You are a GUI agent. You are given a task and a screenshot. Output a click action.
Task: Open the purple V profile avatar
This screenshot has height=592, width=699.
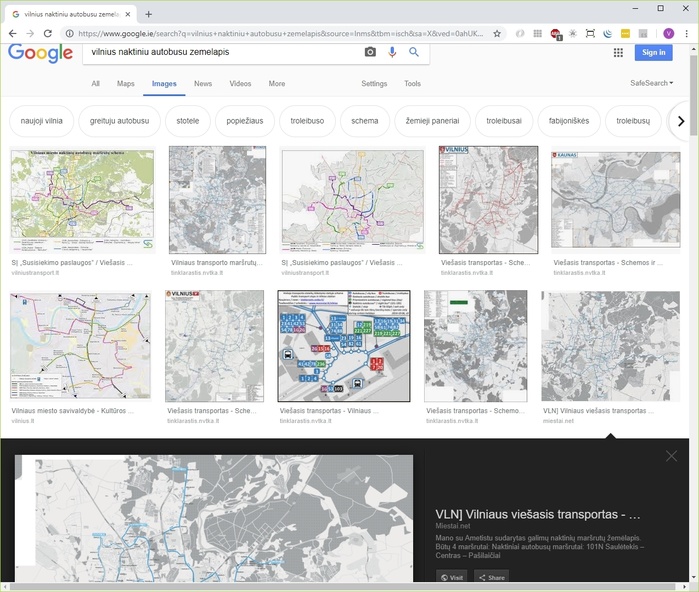(668, 33)
